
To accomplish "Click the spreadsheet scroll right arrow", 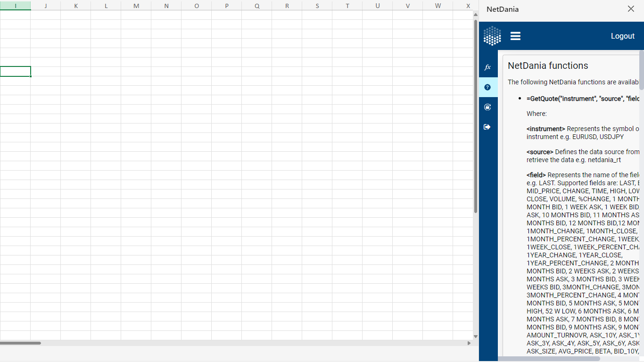I will [469, 343].
